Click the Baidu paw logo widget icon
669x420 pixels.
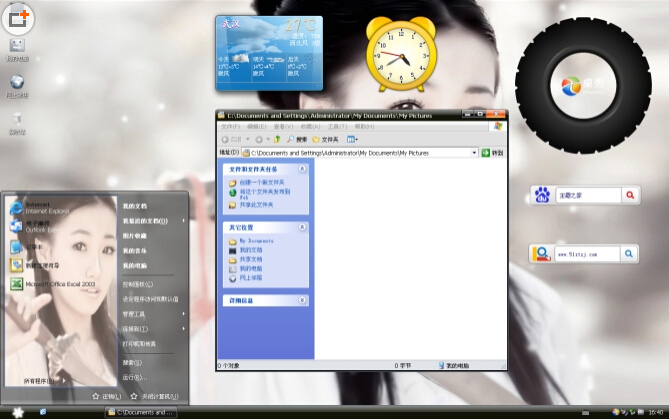pos(542,195)
